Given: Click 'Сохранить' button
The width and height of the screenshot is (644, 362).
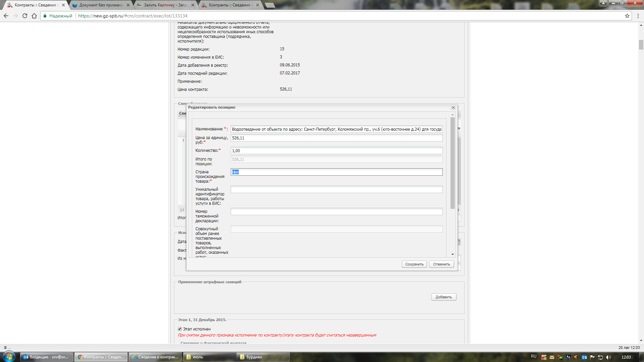Looking at the screenshot, I should click(414, 264).
